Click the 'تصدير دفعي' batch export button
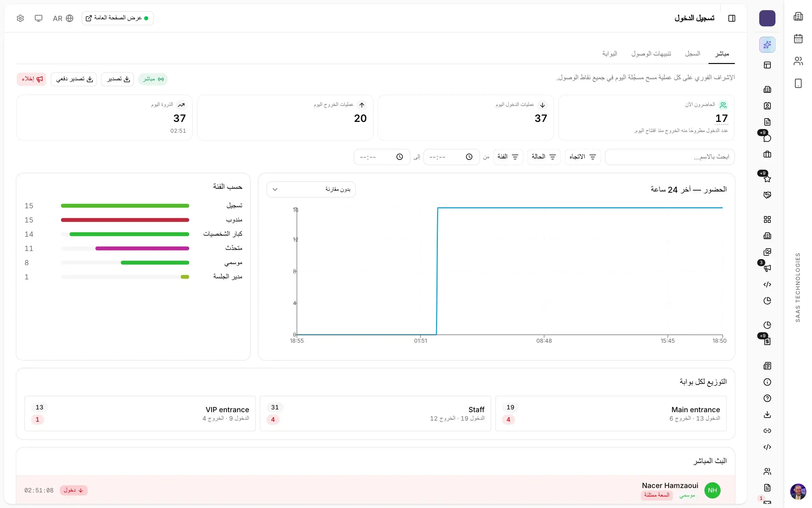812x508 pixels. [74, 79]
